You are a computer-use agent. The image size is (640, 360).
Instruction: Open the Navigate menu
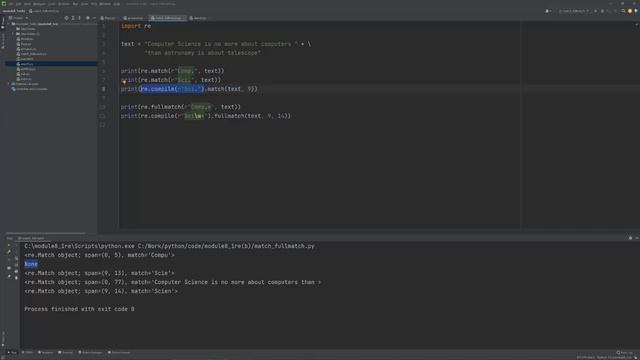[x=40, y=4]
